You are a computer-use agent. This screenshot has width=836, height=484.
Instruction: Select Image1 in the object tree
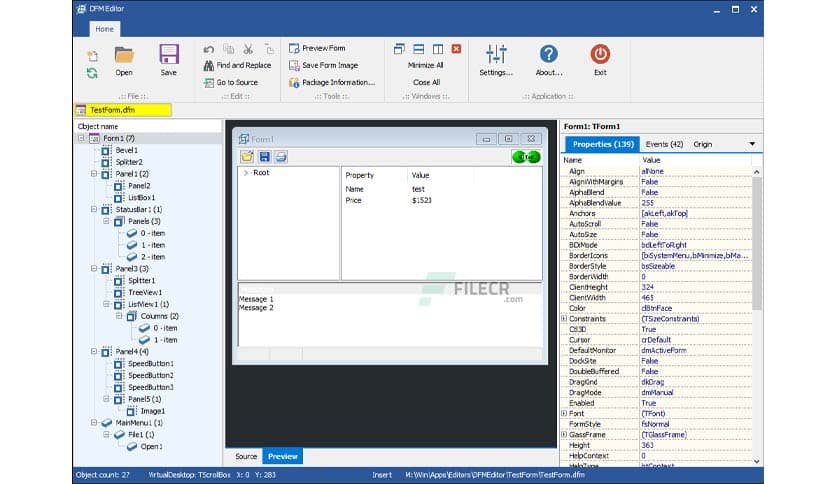pyautogui.click(x=152, y=411)
